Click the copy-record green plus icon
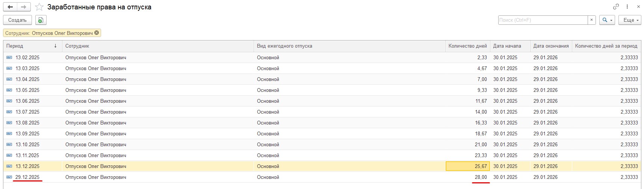The image size is (644, 189). point(41,20)
